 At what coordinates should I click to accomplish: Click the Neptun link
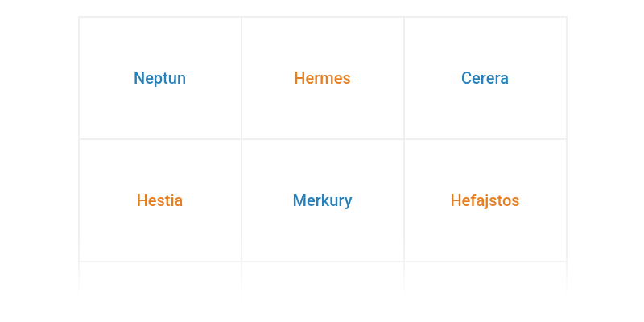[159, 78]
